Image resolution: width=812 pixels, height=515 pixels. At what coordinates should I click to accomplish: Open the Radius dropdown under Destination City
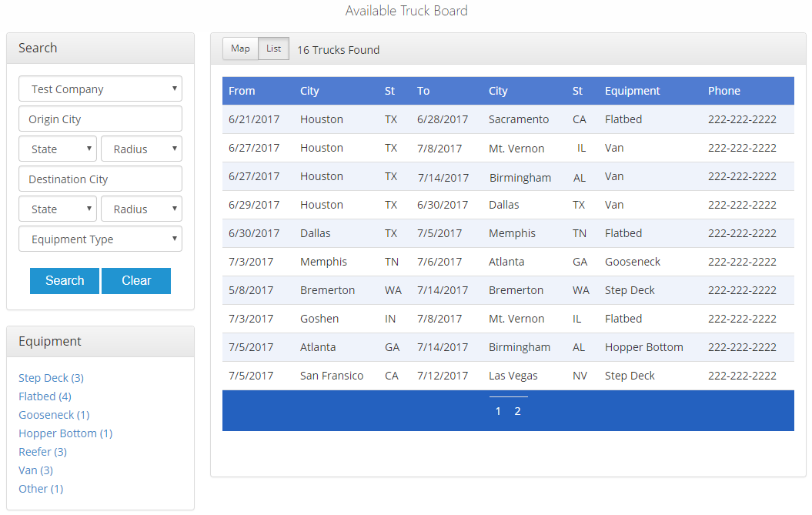click(x=142, y=209)
